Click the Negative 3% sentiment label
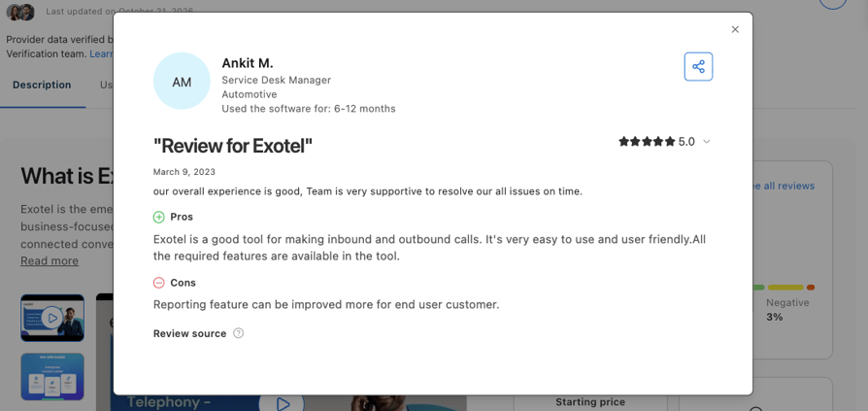Screen dimensions: 868x411 tap(787, 310)
